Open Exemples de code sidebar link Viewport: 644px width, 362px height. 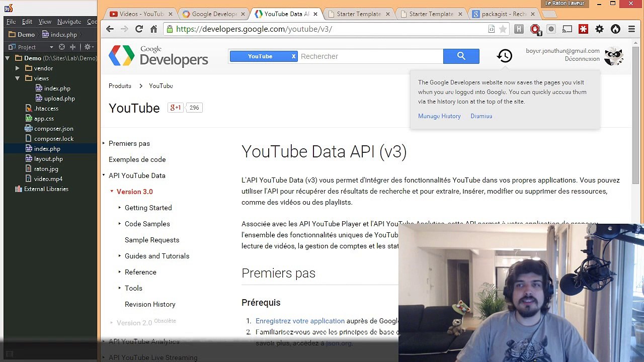pos(137,159)
